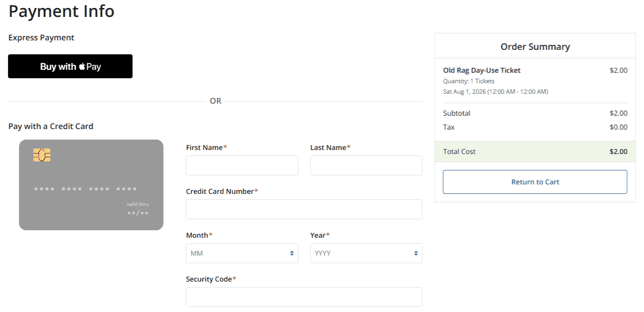Image resolution: width=644 pixels, height=312 pixels.
Task: Click the OR separator text
Action: (x=215, y=101)
